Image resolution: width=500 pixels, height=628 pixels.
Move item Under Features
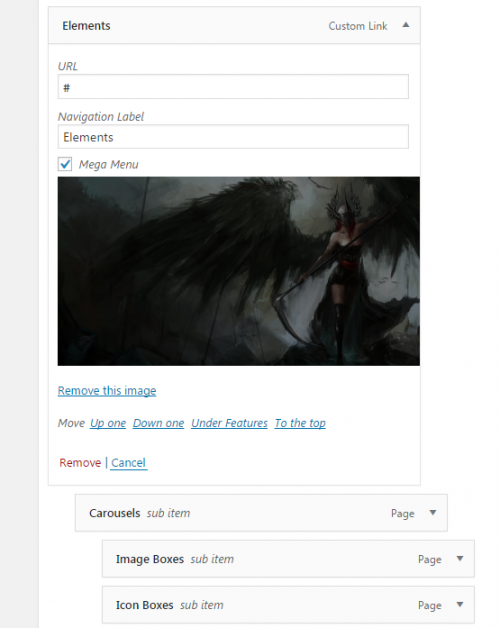(229, 423)
